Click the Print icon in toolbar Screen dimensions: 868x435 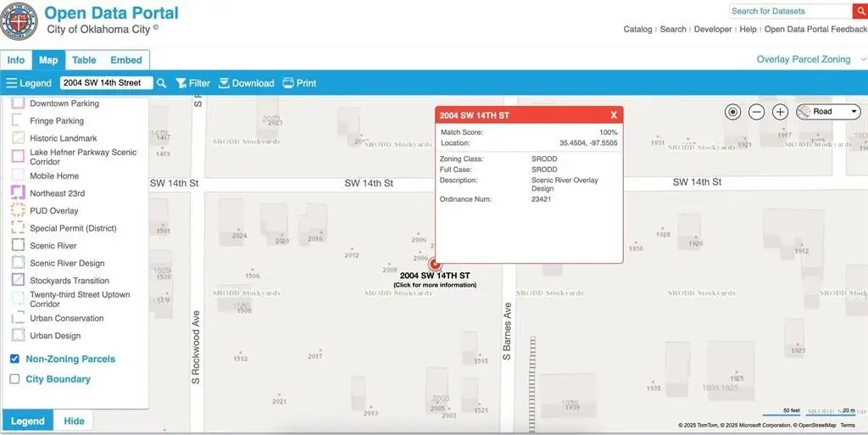coord(288,83)
